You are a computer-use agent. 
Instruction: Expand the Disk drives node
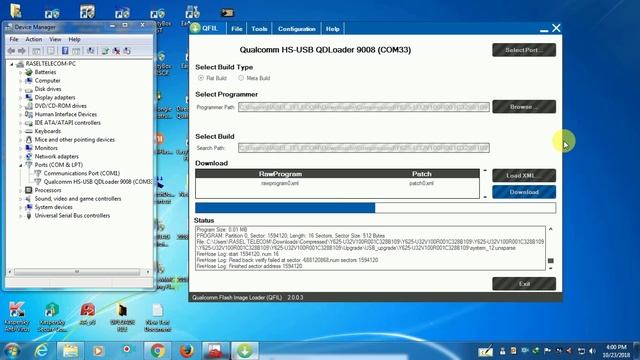[20, 89]
